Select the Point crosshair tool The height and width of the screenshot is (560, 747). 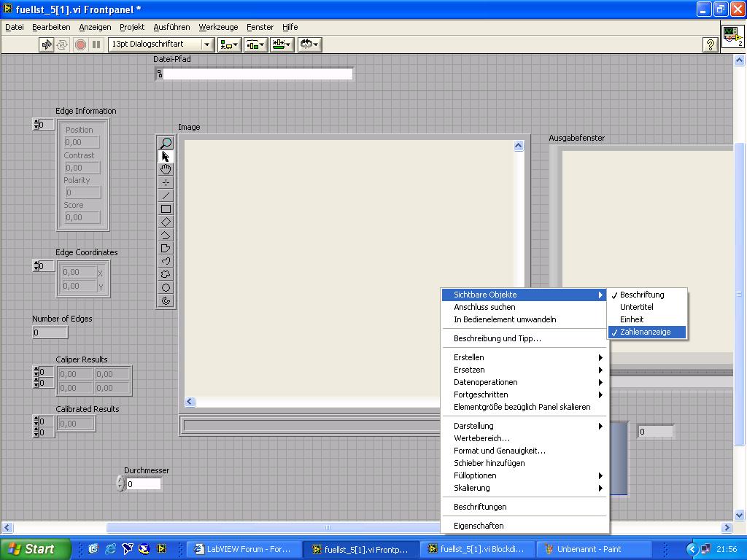coord(166,182)
